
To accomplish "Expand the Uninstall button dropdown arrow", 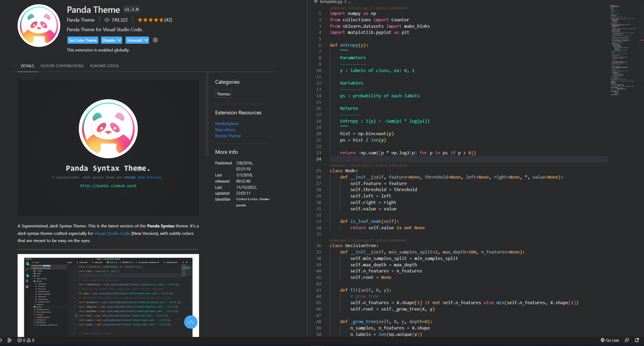I will [x=146, y=40].
